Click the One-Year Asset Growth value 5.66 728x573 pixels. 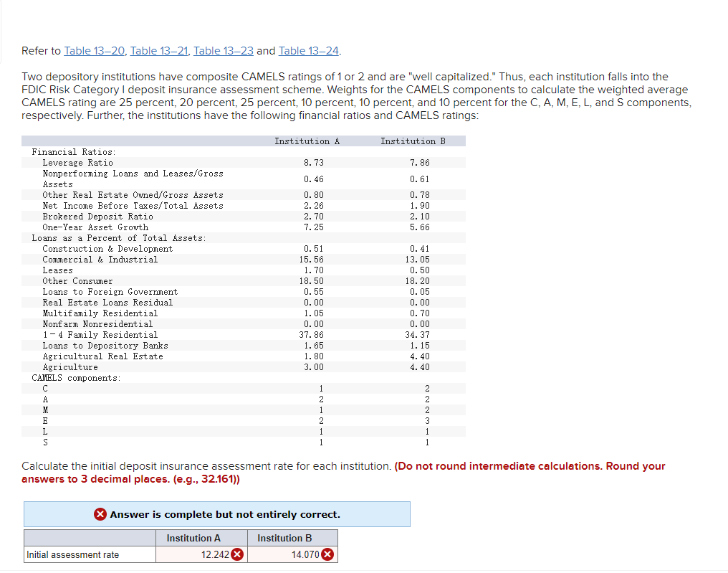pos(420,227)
